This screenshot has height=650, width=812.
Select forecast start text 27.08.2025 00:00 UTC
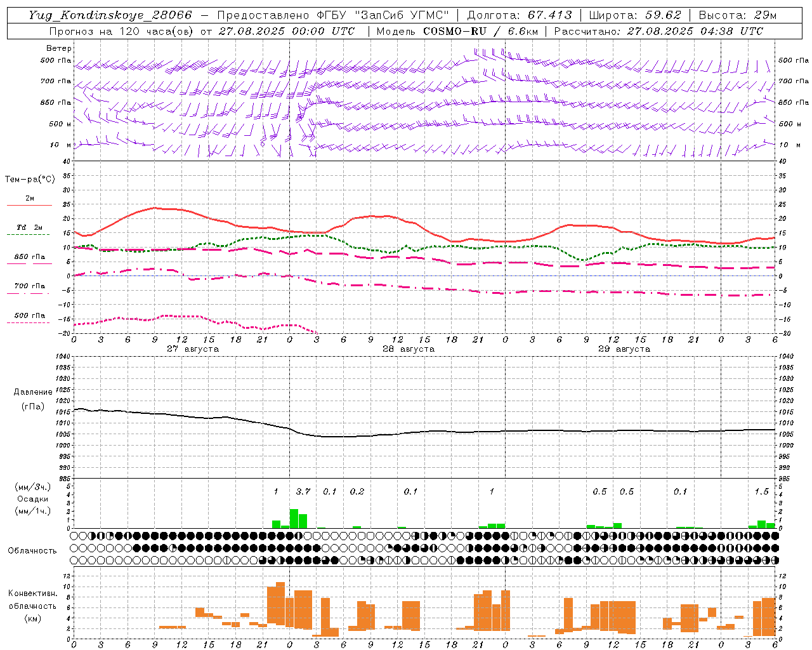click(286, 31)
